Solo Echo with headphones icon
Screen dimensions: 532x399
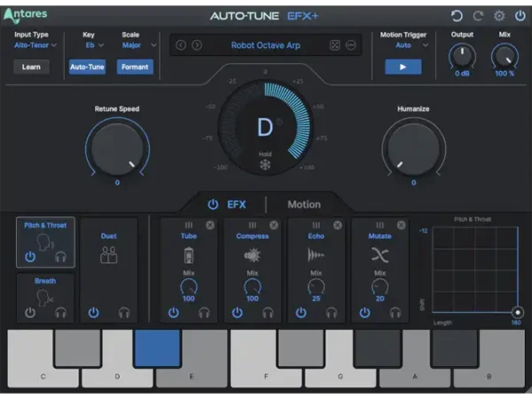tap(332, 312)
